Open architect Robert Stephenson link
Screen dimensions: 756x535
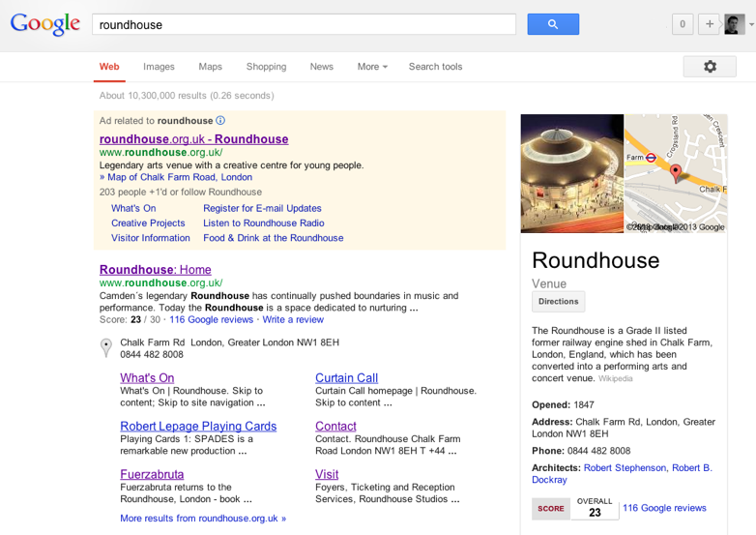(625, 468)
